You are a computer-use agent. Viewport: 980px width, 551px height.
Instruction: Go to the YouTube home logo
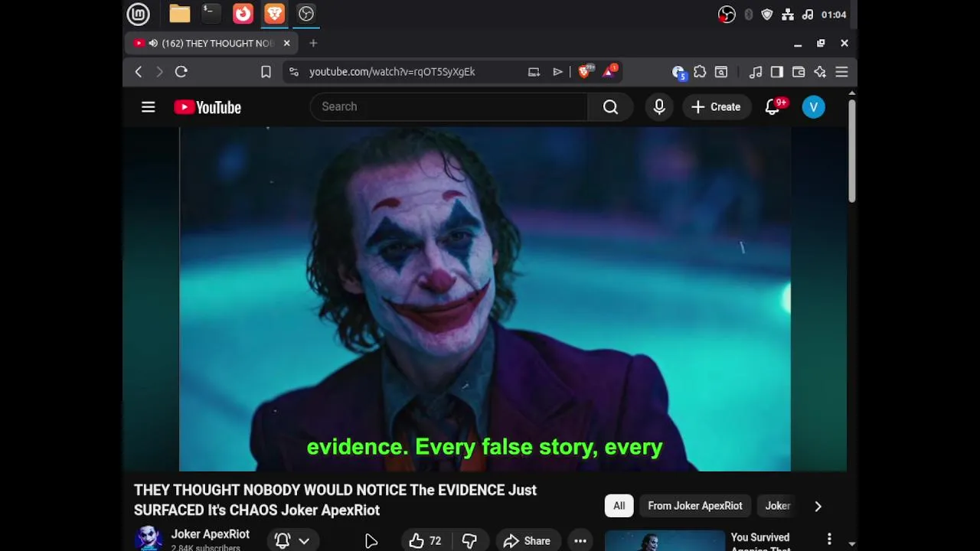click(x=207, y=107)
